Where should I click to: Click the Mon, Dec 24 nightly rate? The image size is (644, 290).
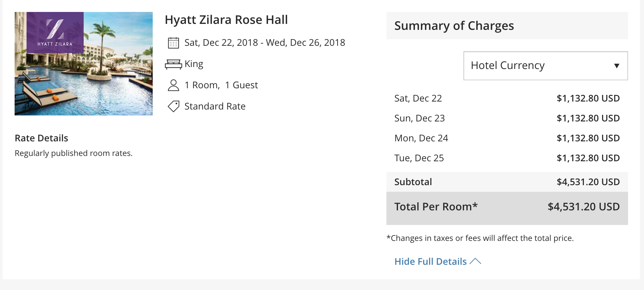[x=588, y=138]
